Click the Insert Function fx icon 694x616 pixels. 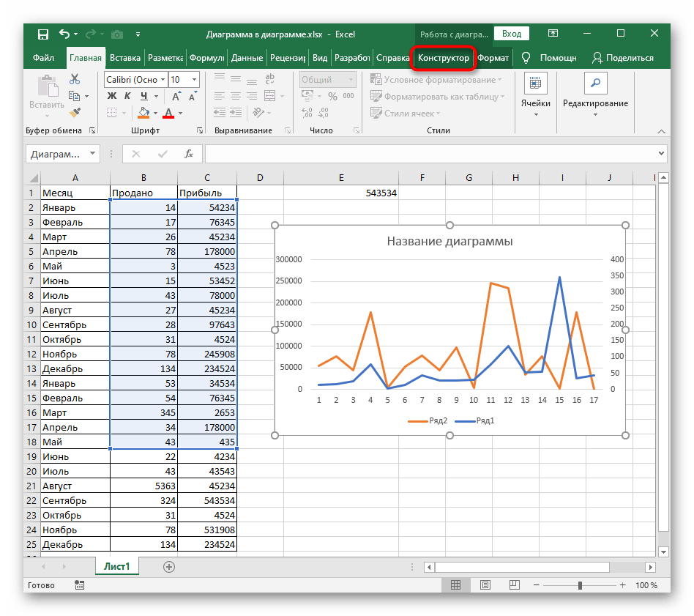click(x=188, y=154)
